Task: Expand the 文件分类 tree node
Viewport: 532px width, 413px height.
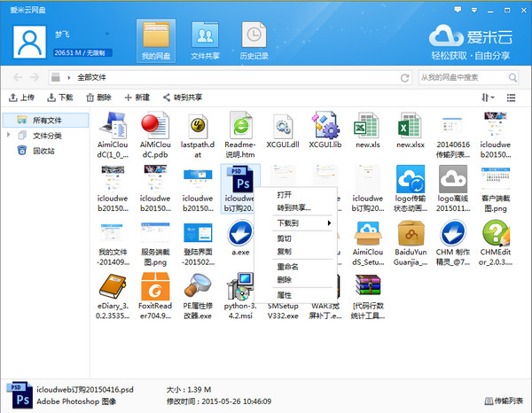Action: click(10, 136)
